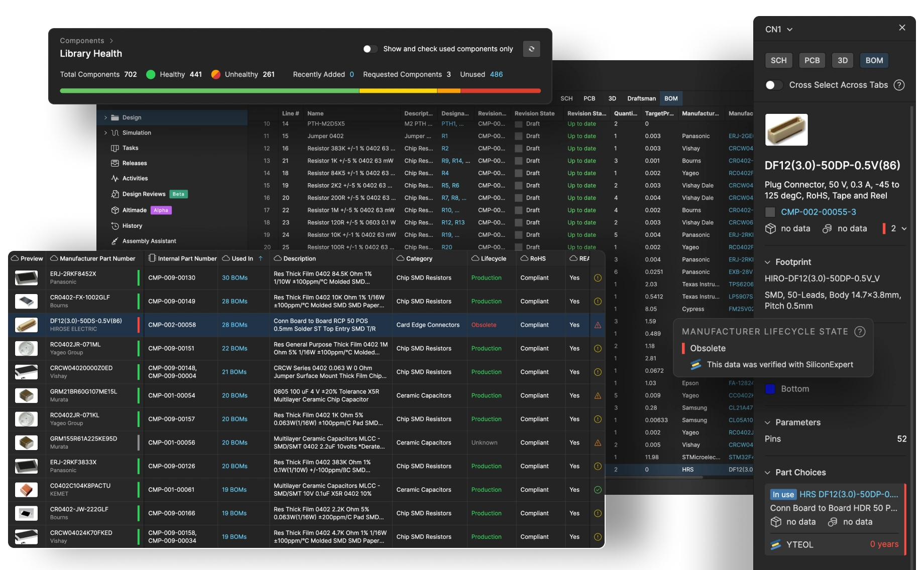Toggle Show and check used components only
Viewport: 924px width, 570px height.
370,49
